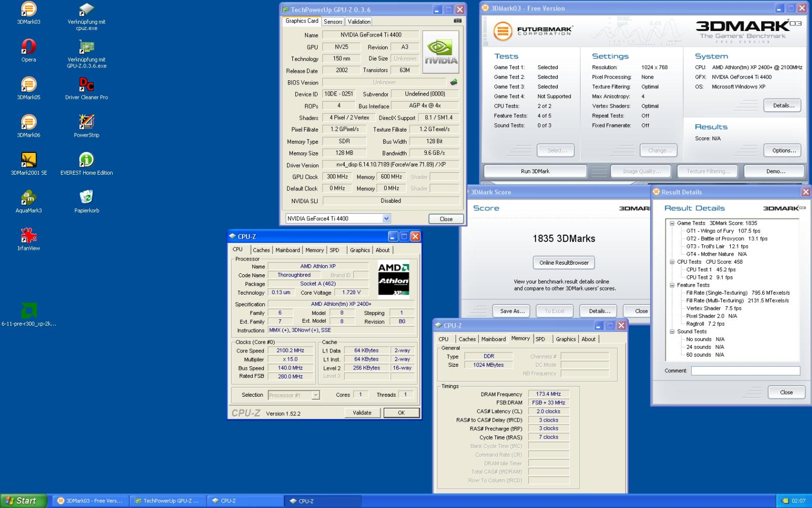Click the Core Speed 2100.2 MHz value
Viewport: 812px width, 508px height.
290,351
